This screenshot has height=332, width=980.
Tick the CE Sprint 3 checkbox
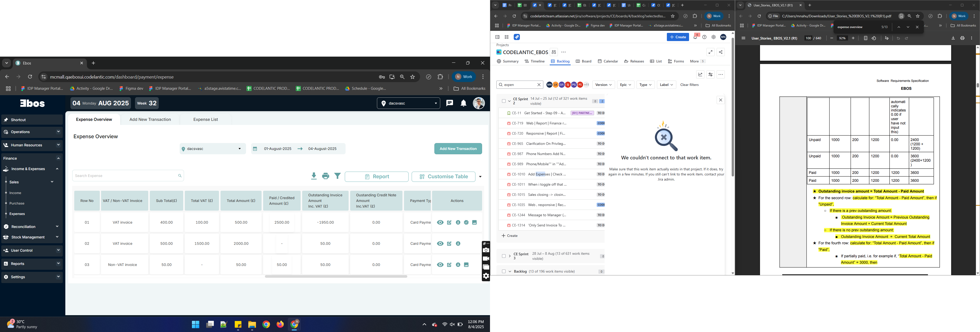tap(504, 256)
